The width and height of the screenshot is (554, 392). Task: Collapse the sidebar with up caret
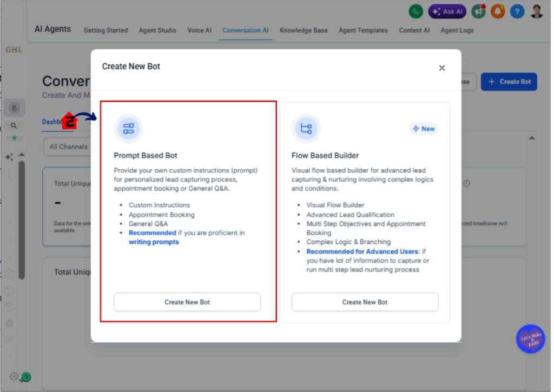(x=22, y=154)
